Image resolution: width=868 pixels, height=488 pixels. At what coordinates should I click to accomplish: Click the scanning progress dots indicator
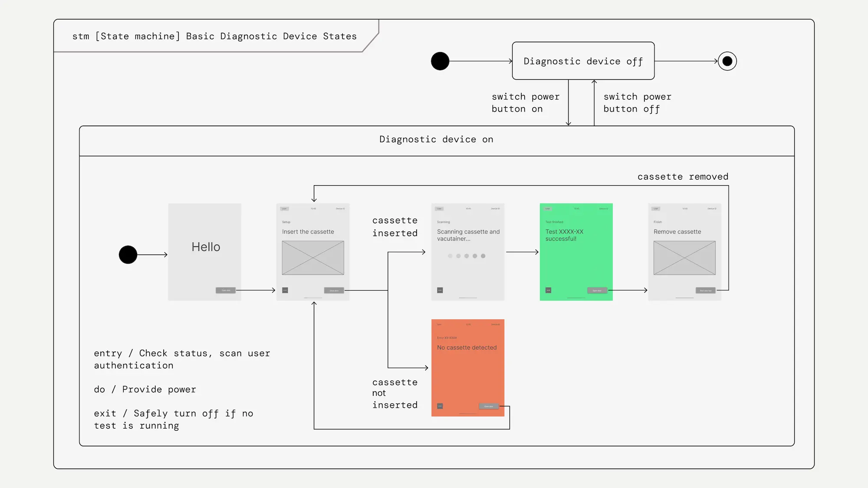(467, 256)
